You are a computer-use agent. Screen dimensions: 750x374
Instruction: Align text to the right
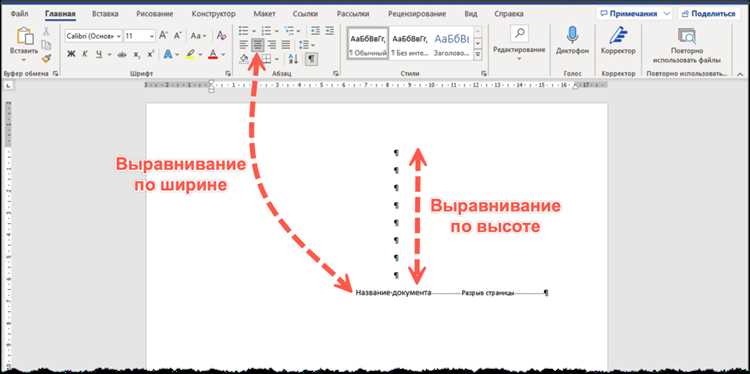tap(272, 45)
